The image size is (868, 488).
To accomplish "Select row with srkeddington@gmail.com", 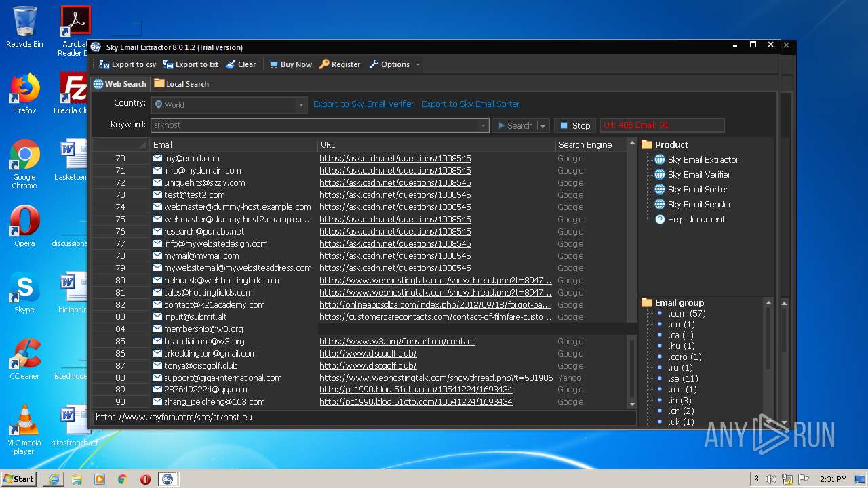I will click(359, 354).
